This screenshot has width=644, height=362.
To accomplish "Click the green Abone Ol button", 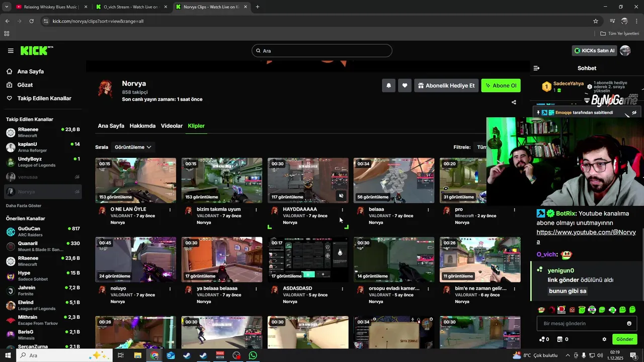I will pyautogui.click(x=501, y=85).
